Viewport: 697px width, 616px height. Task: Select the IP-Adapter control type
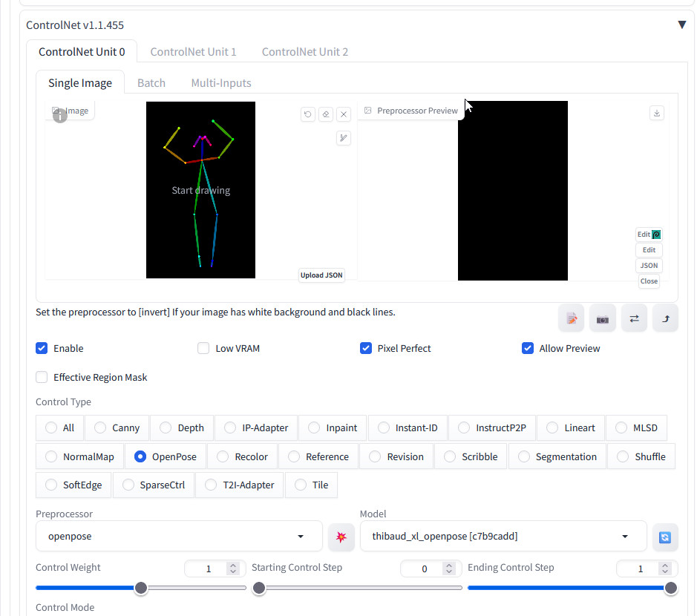[257, 427]
